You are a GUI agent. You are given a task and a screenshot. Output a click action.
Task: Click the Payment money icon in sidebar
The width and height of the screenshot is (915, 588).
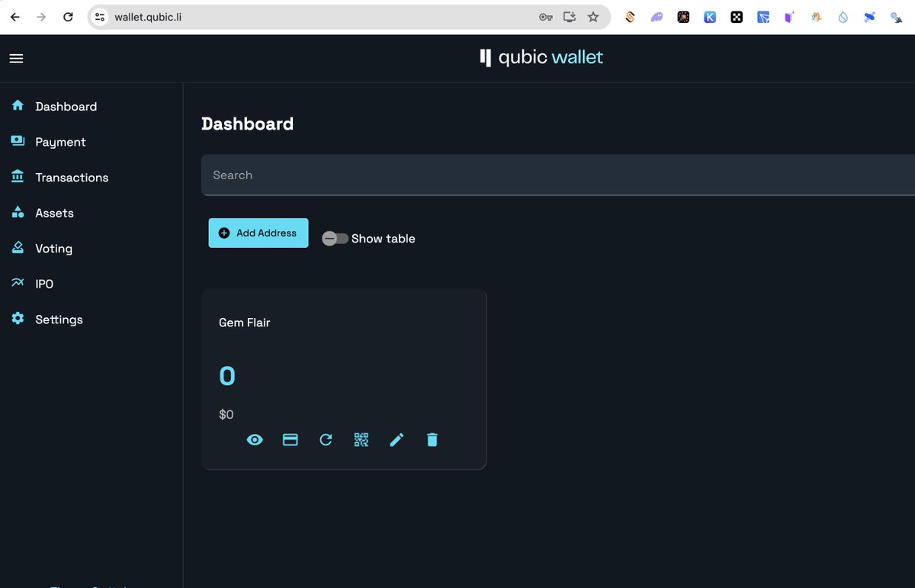(18, 141)
